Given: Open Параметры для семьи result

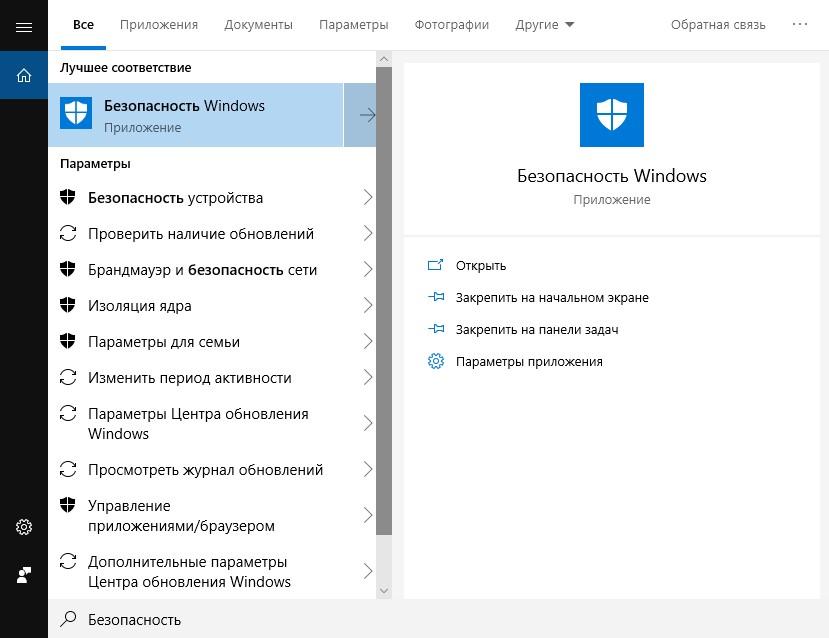Looking at the screenshot, I should pos(212,341).
